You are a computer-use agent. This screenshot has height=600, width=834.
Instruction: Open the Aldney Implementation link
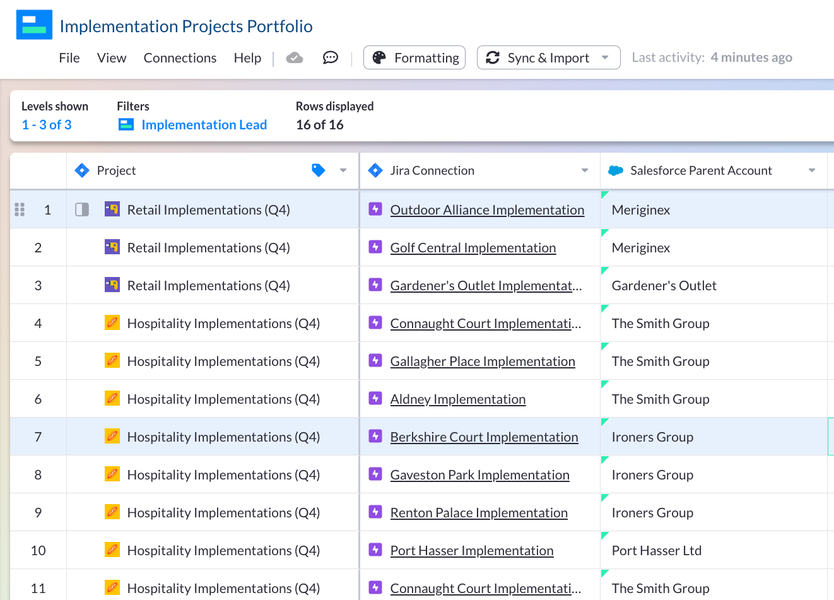[x=458, y=399]
